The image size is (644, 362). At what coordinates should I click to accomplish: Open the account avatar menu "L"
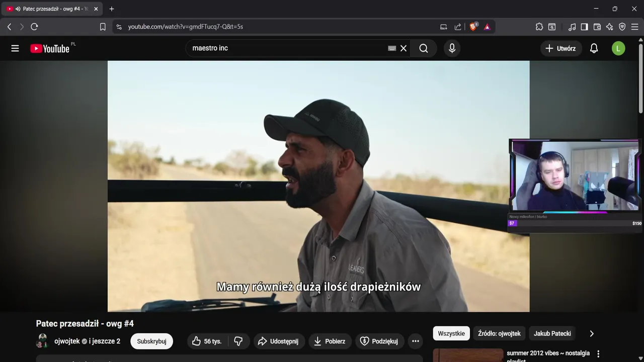coord(618,48)
